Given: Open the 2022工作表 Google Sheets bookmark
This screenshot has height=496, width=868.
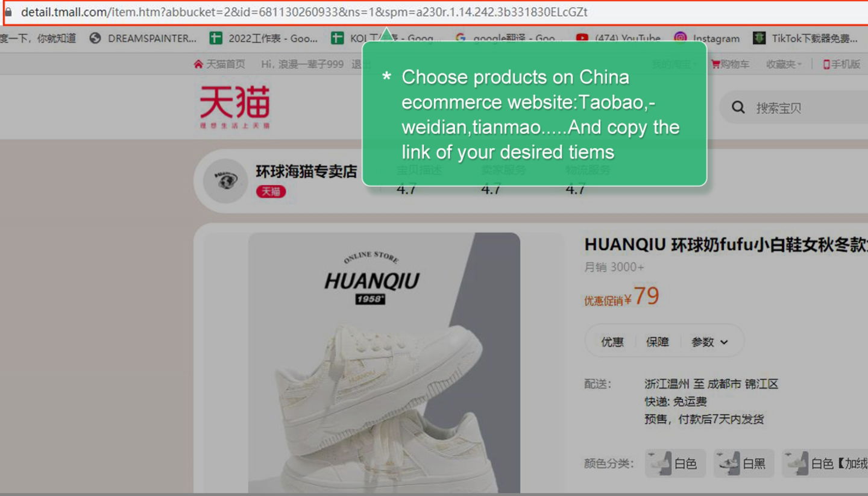Looking at the screenshot, I should (x=263, y=38).
